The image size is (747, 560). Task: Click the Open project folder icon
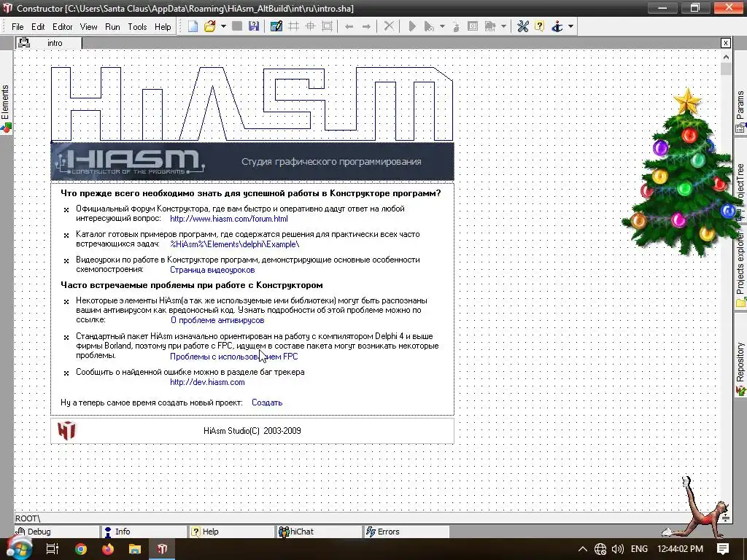(209, 27)
